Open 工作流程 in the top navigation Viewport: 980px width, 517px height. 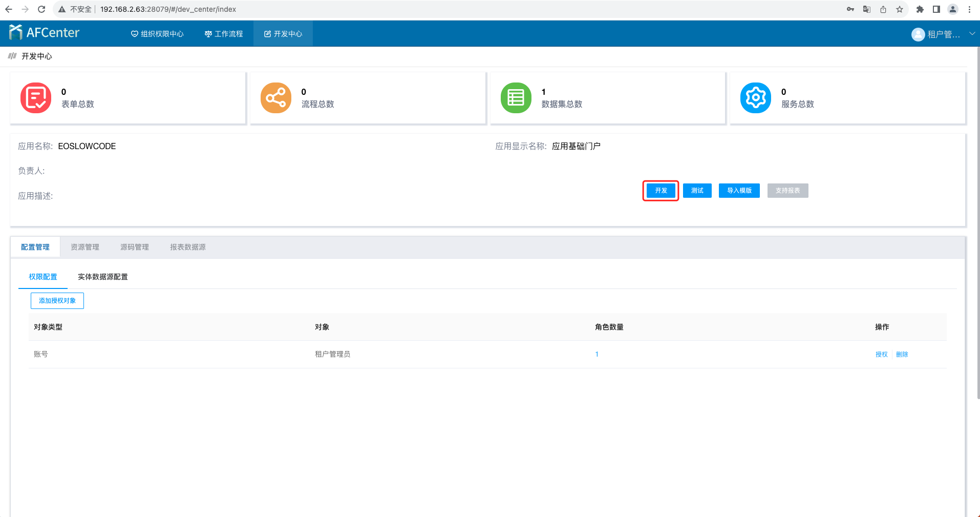tap(224, 34)
